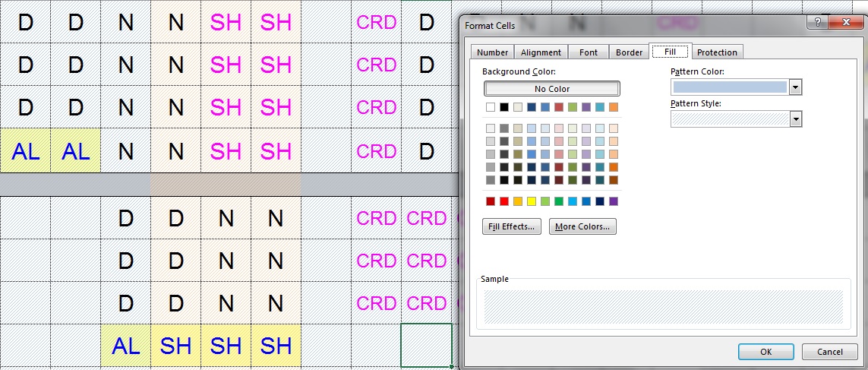The width and height of the screenshot is (868, 370).
Task: Pick purple in the top theme color row
Action: 586,107
